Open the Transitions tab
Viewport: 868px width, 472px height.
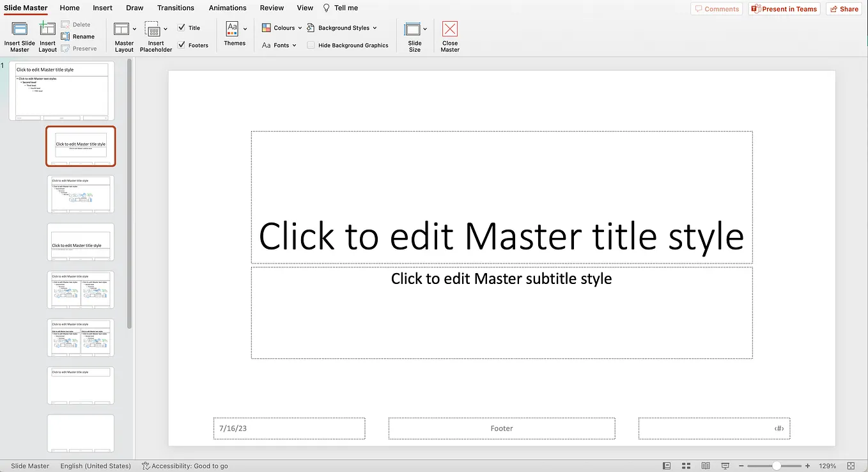pyautogui.click(x=176, y=8)
